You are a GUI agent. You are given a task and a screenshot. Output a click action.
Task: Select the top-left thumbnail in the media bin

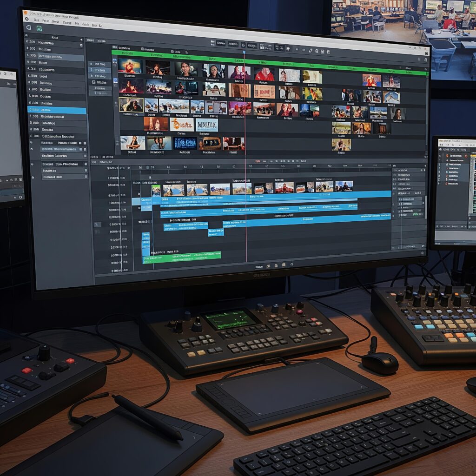[130, 66]
